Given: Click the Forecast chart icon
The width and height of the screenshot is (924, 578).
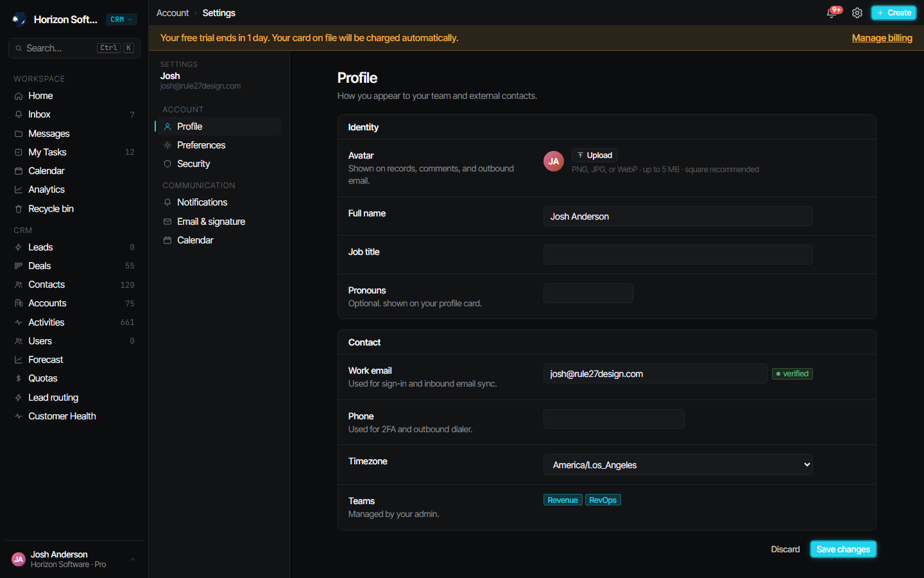Looking at the screenshot, I should tap(19, 360).
